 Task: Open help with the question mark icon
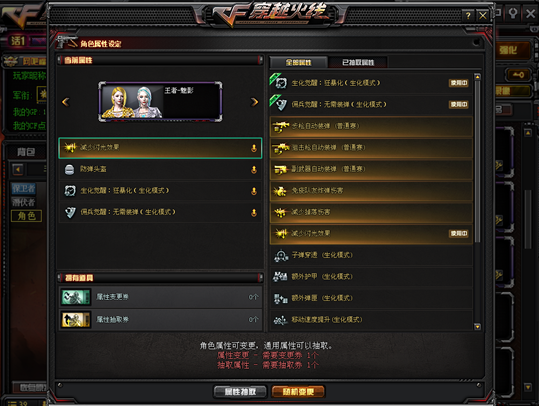(468, 15)
